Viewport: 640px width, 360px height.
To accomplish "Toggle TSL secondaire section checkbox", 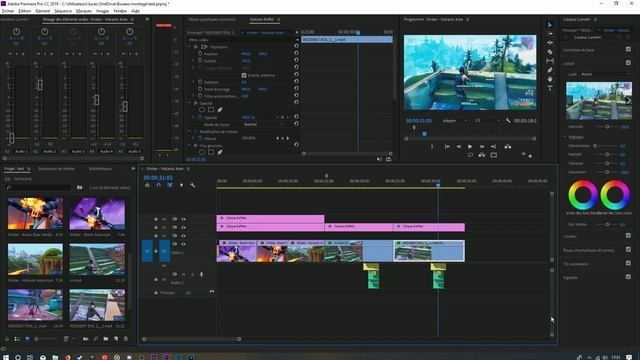I will click(x=628, y=263).
